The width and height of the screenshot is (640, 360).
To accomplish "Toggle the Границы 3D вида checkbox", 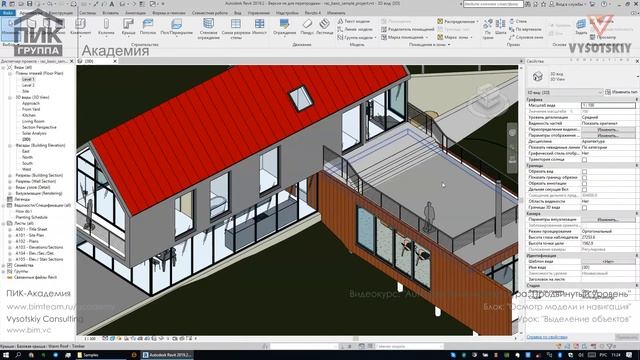I will [x=584, y=207].
